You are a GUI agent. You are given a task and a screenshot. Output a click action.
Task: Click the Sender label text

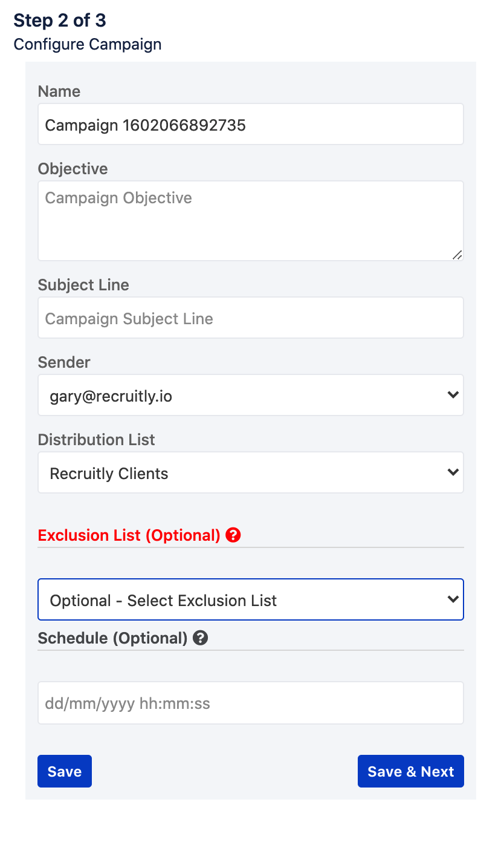click(x=64, y=362)
